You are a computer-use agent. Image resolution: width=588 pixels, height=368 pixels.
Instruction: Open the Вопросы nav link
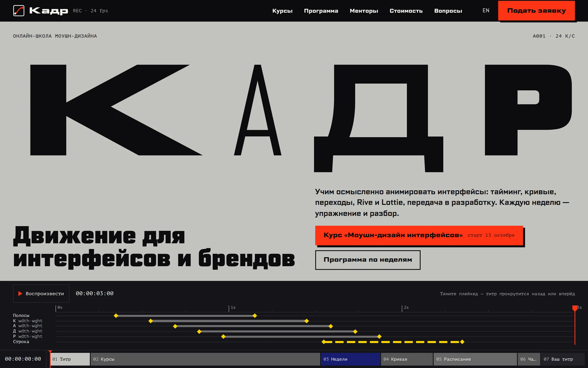tap(448, 11)
